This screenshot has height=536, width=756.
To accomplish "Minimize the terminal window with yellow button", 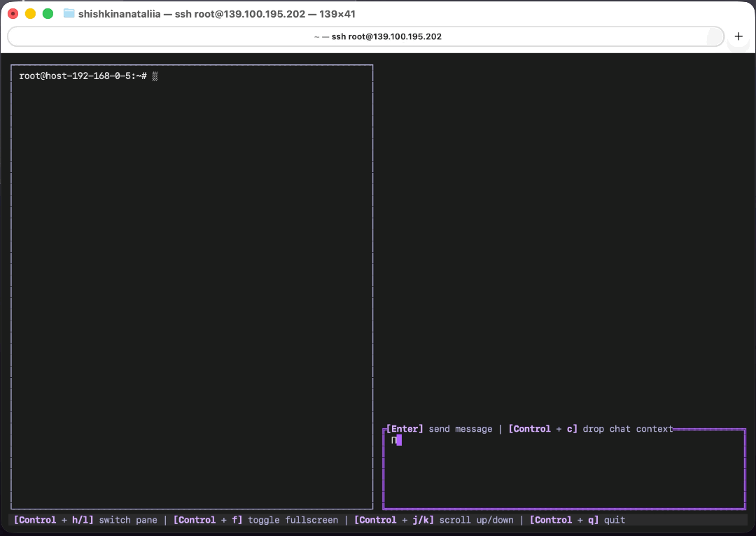I will pyautogui.click(x=30, y=13).
